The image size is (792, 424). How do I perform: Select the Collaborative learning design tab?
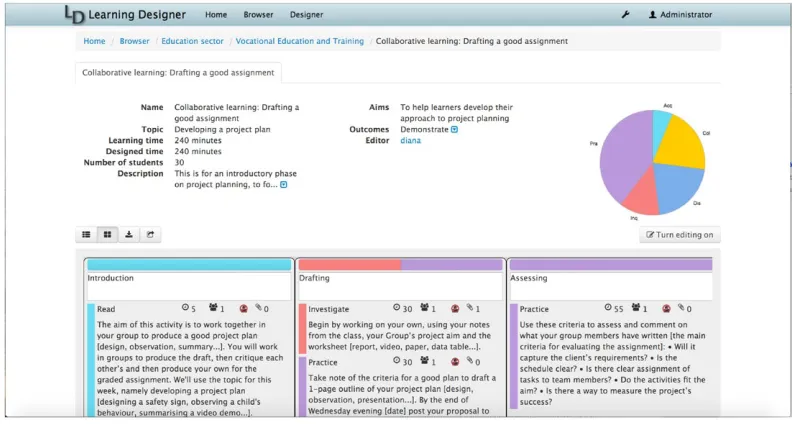[178, 73]
